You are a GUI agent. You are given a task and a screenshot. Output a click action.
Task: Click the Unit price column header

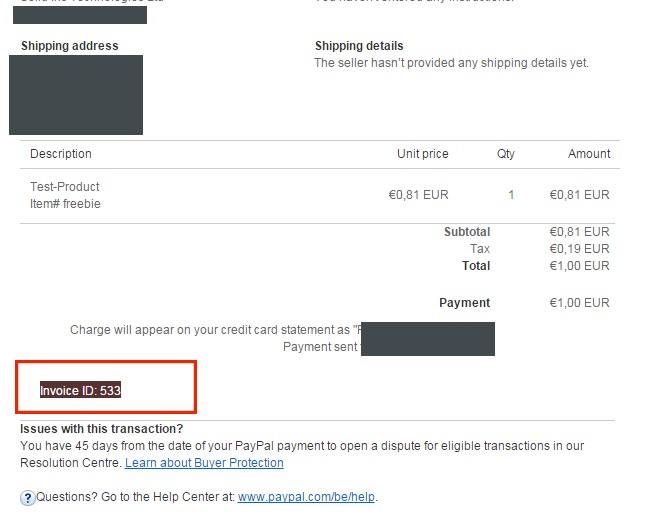coord(422,154)
